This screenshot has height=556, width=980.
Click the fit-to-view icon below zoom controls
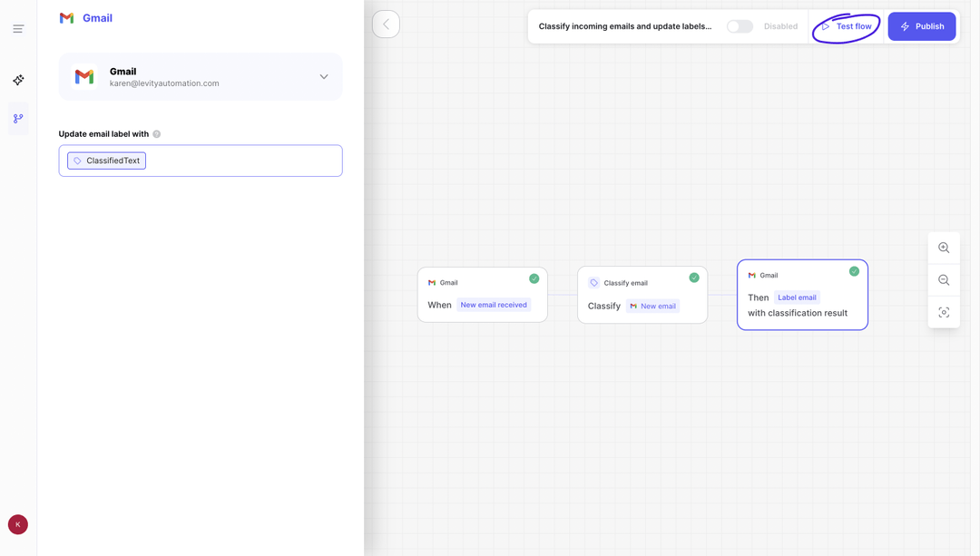coord(944,312)
